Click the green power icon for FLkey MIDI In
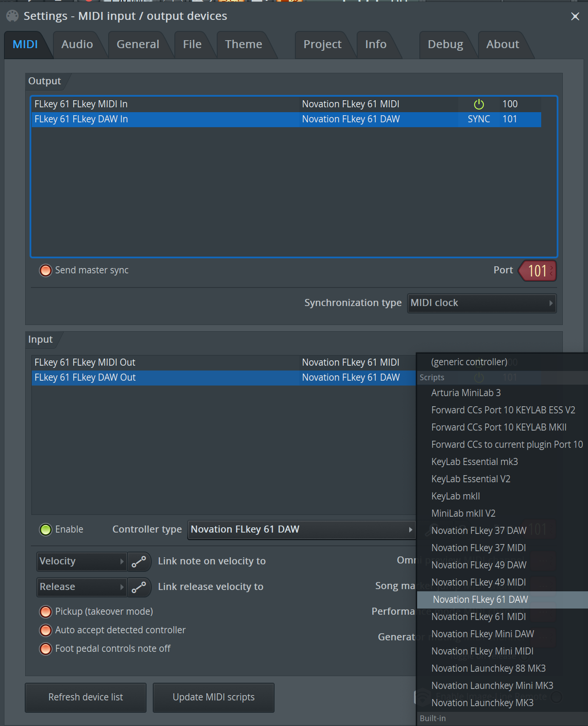Screen dimensions: 588x726 coord(479,104)
